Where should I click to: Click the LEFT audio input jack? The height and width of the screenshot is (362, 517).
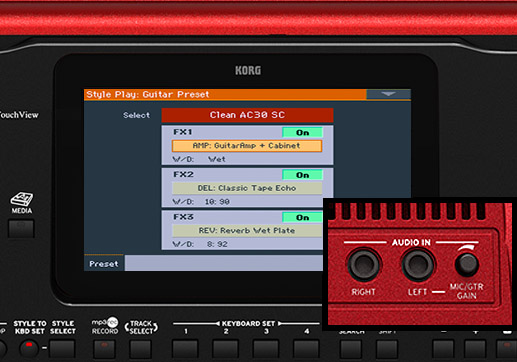(x=417, y=265)
